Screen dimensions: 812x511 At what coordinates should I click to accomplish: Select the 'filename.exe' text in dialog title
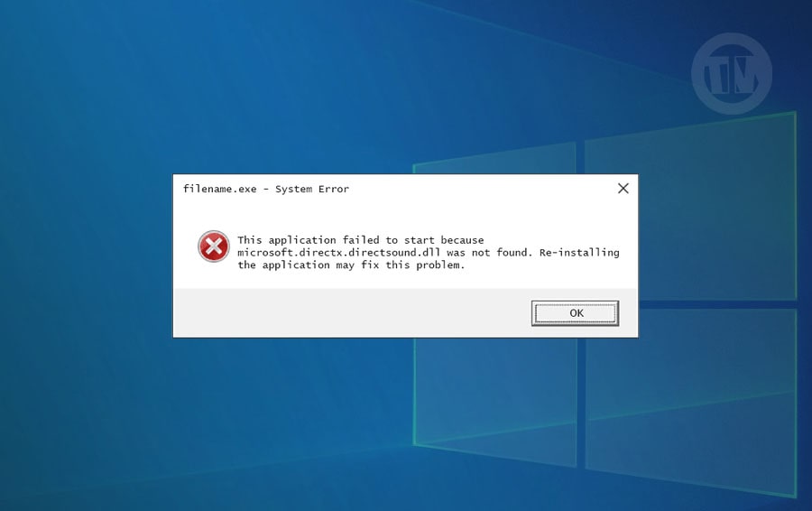(x=219, y=189)
